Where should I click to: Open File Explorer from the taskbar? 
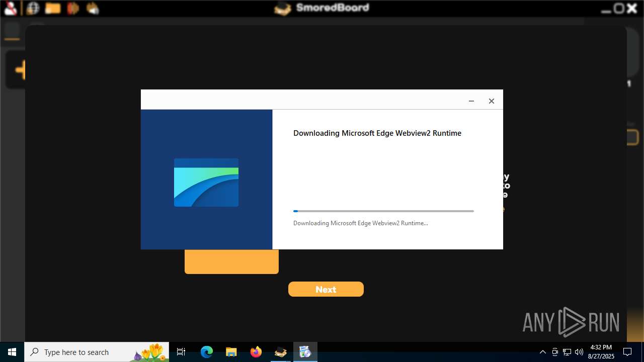(x=231, y=352)
